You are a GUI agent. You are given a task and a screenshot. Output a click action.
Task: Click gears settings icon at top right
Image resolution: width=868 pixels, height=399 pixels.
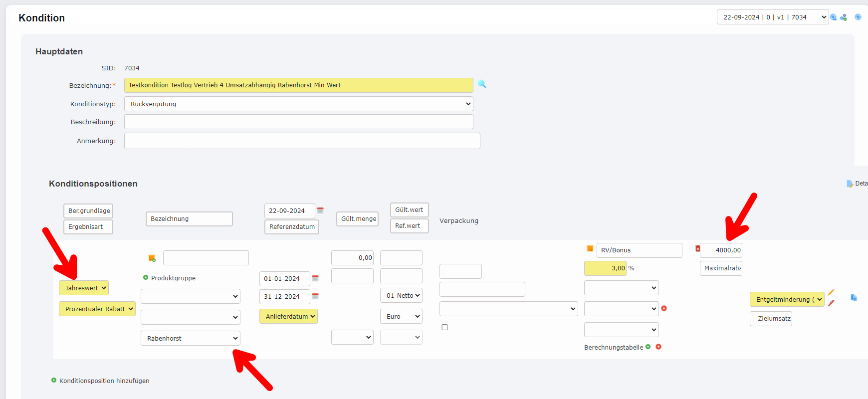pos(844,17)
